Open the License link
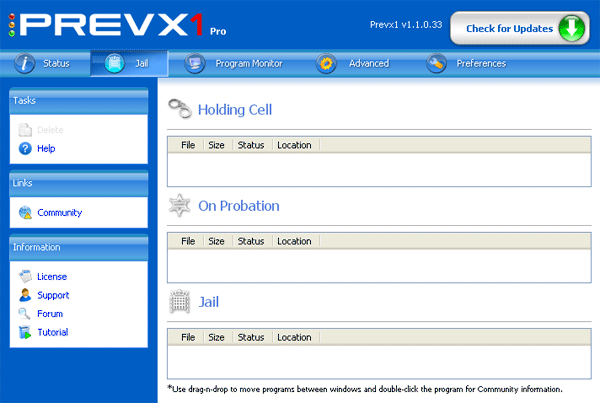The height and width of the screenshot is (403, 600). coord(52,277)
